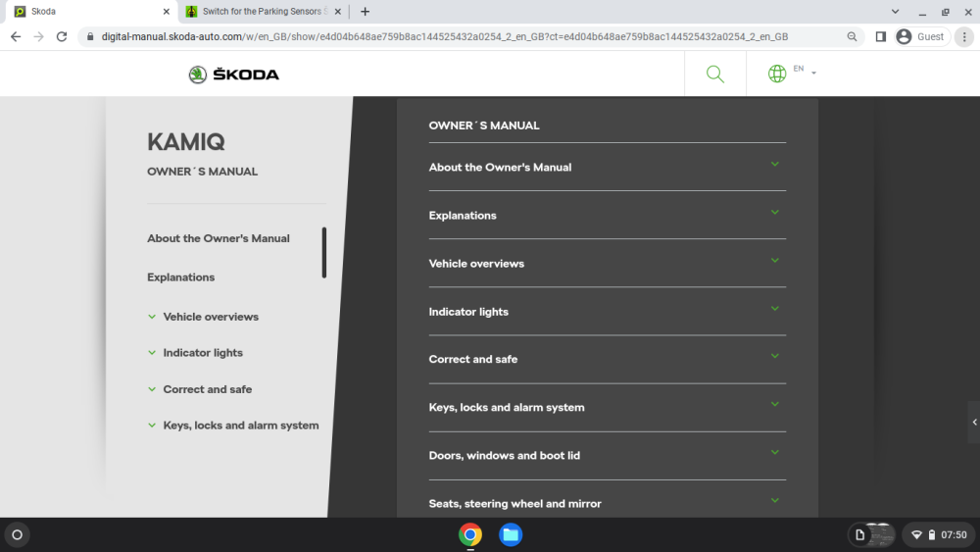Image resolution: width=980 pixels, height=552 pixels.
Task: Select Keys, locks and alarm system in sidebar
Action: pos(241,426)
